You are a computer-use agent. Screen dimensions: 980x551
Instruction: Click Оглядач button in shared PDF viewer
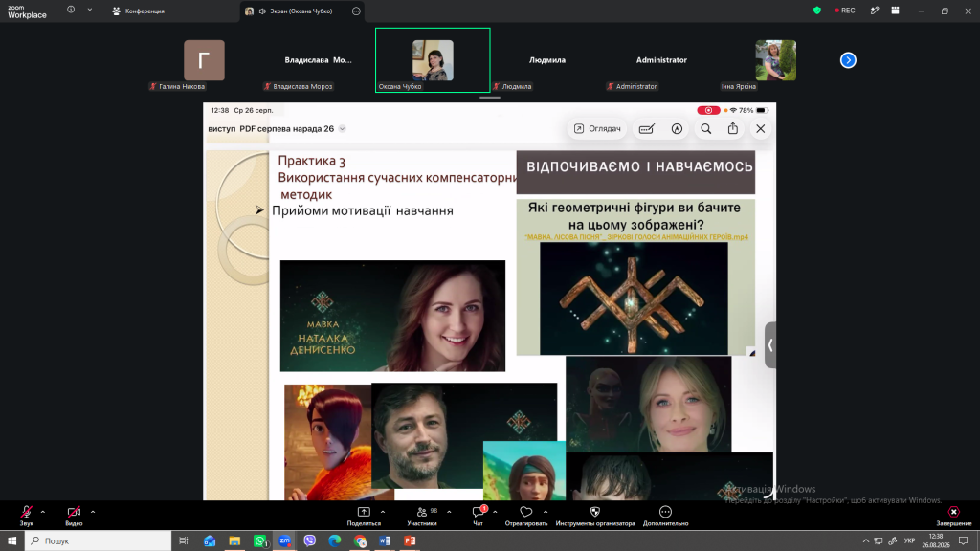597,129
